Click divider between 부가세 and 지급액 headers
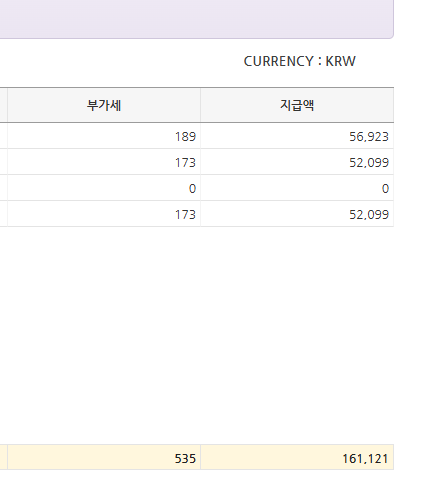 [x=200, y=105]
